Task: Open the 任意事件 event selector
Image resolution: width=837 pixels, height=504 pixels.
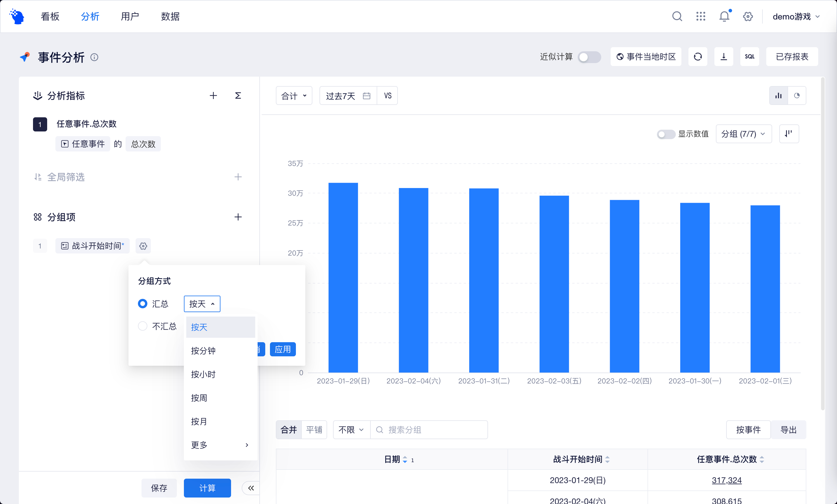Action: (83, 144)
